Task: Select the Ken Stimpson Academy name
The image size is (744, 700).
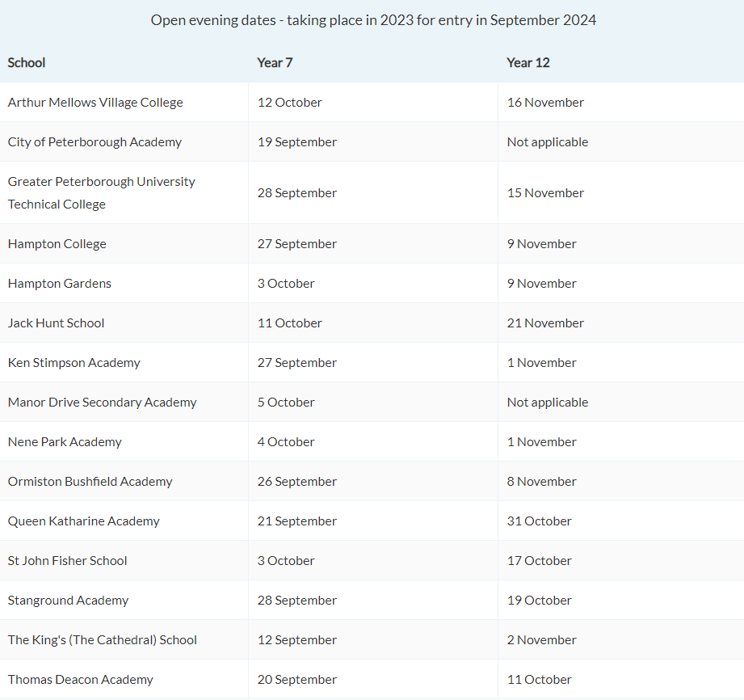Action: 74,363
